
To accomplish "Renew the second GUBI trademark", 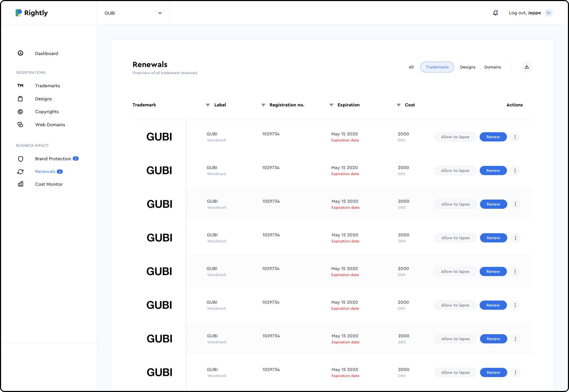I will coord(493,170).
